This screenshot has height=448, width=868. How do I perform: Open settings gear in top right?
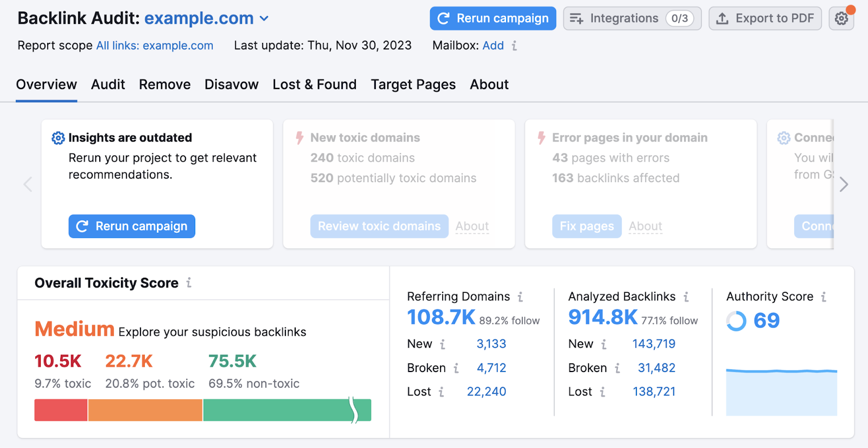tap(841, 18)
